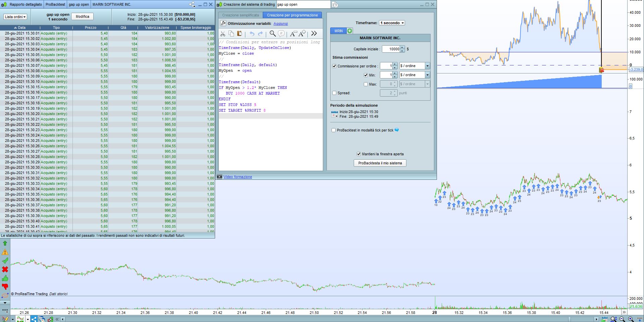Open the Video formazione link
644x322 pixels.
tap(238, 177)
